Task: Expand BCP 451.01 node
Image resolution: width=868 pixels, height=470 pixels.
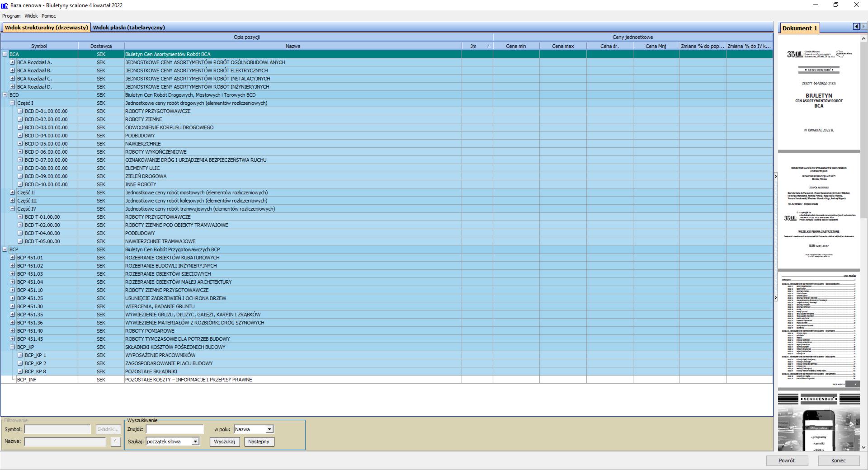Action: pyautogui.click(x=13, y=258)
